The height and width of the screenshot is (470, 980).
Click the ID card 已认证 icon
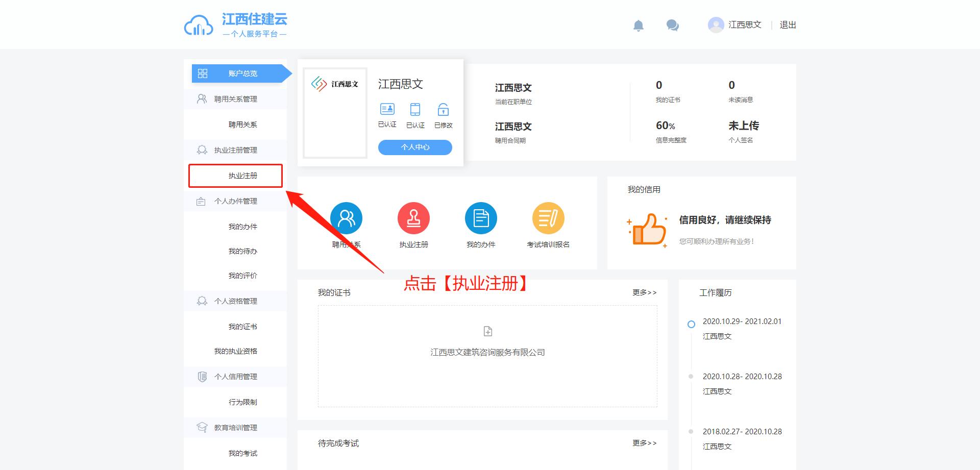click(387, 109)
